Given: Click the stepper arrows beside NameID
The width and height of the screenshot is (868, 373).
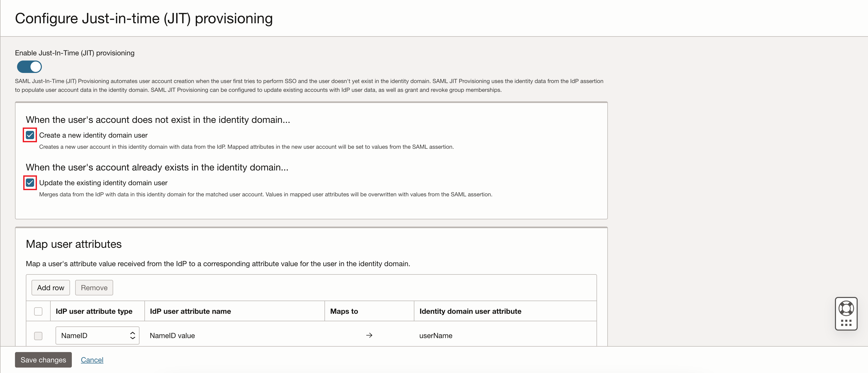Looking at the screenshot, I should pos(133,335).
